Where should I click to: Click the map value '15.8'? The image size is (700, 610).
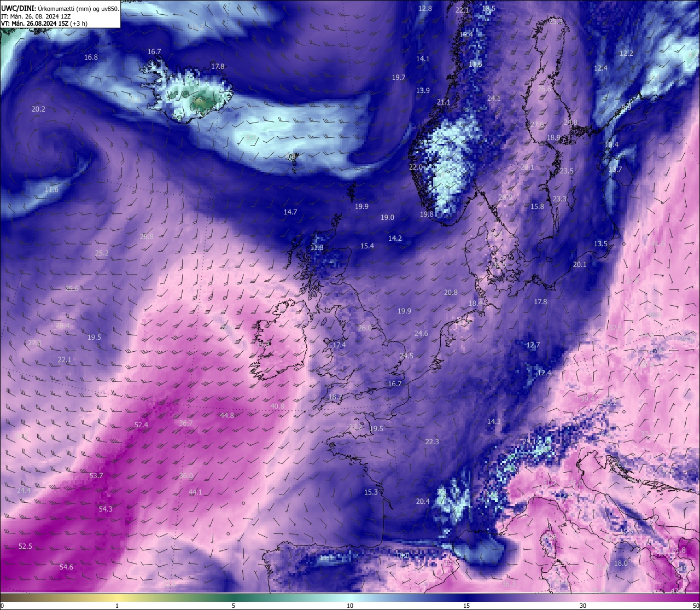pyautogui.click(x=538, y=207)
